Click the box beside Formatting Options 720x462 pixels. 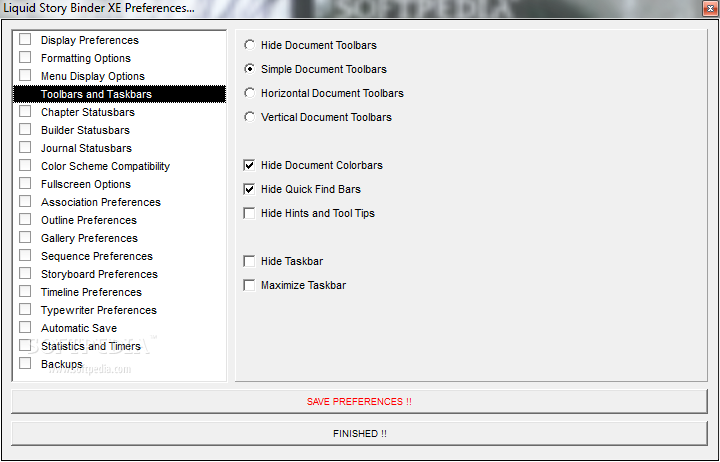tap(25, 57)
